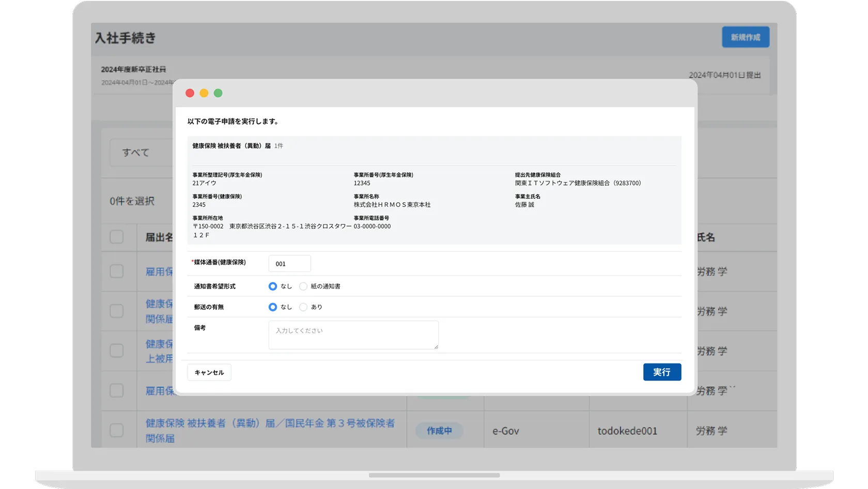Screen dimensions: 868x489
Task: Click the 備考 remarks text area
Action: click(353, 335)
